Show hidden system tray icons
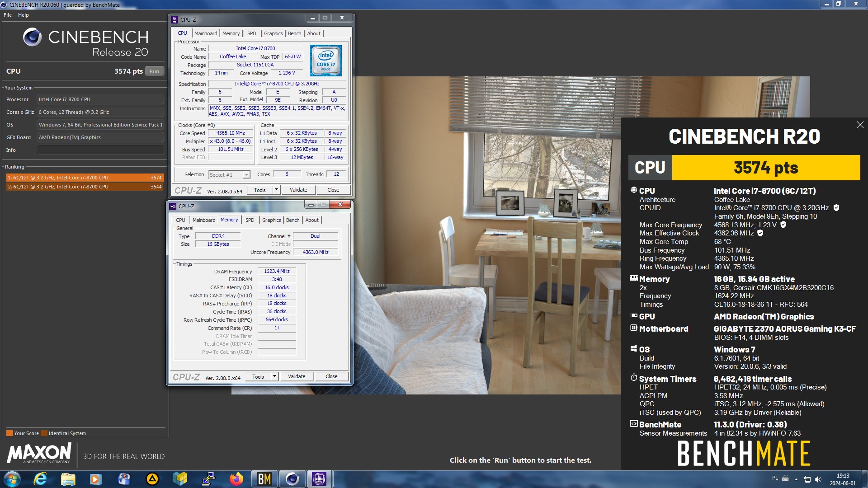 click(796, 479)
